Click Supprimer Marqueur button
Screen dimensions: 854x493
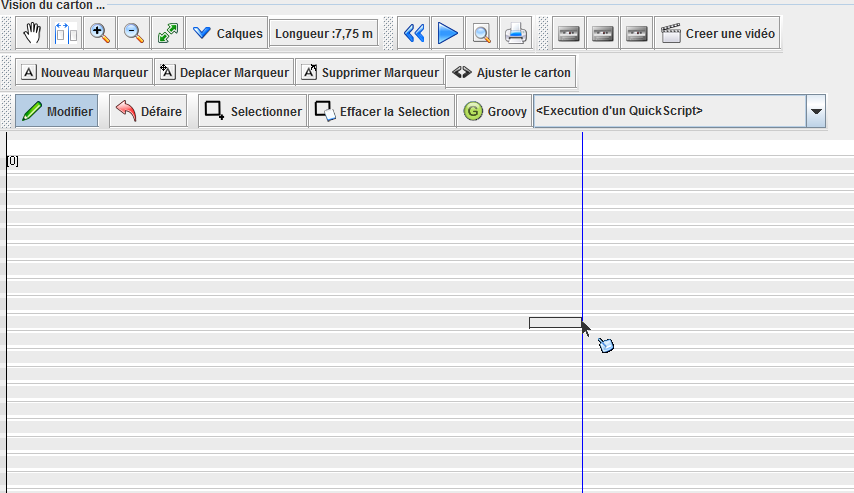369,73
